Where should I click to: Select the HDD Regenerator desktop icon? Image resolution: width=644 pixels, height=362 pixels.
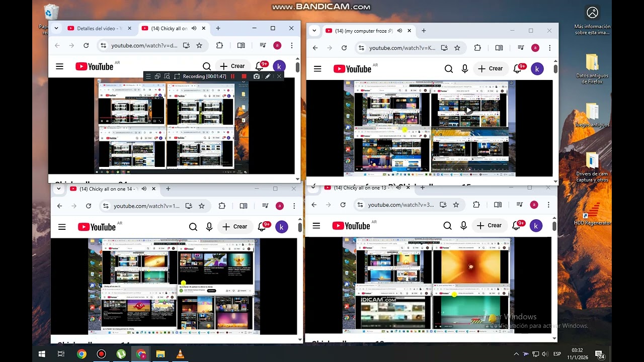click(x=592, y=214)
